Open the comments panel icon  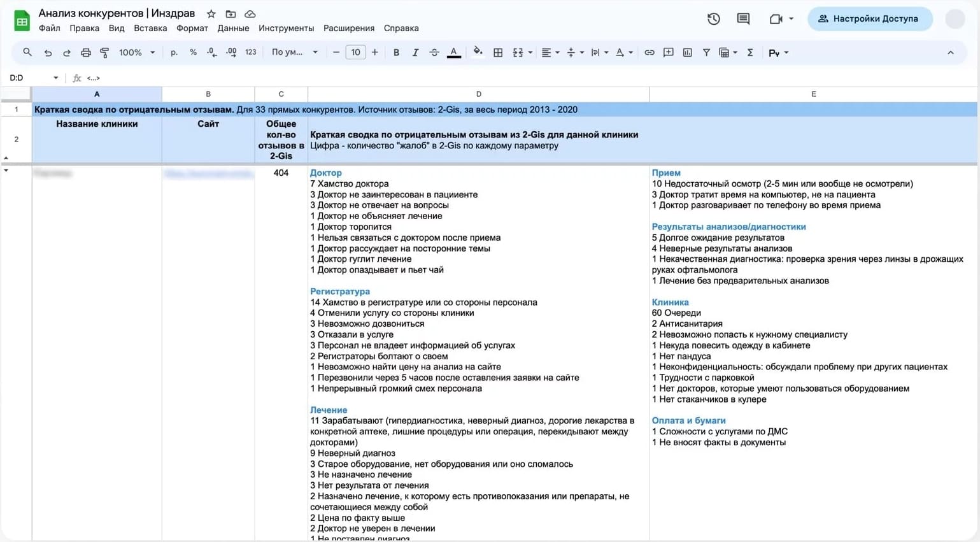[x=743, y=19]
